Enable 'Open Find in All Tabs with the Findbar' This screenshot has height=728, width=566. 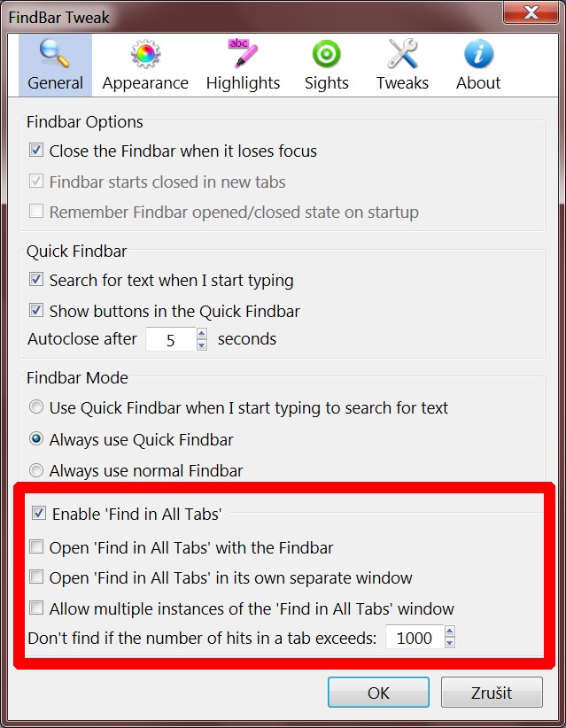(36, 547)
